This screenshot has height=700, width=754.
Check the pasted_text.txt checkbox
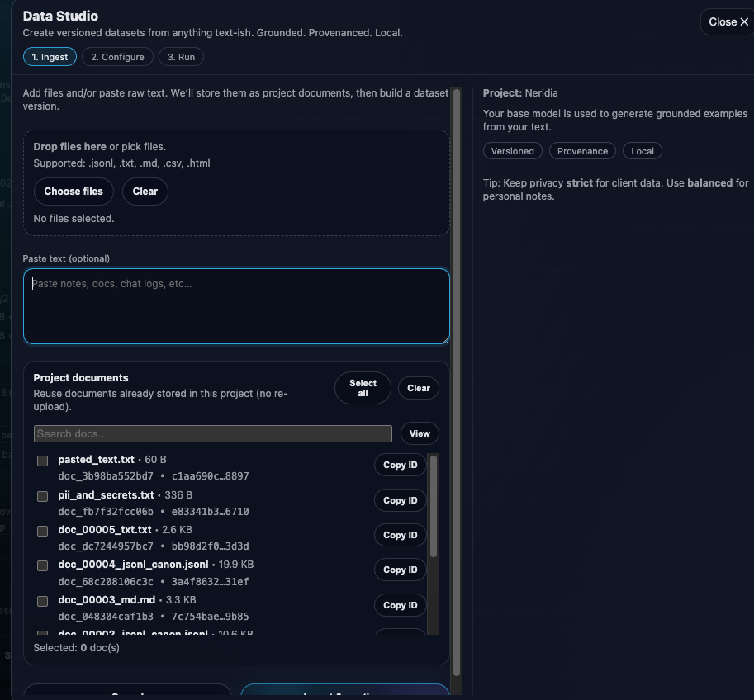(x=42, y=461)
